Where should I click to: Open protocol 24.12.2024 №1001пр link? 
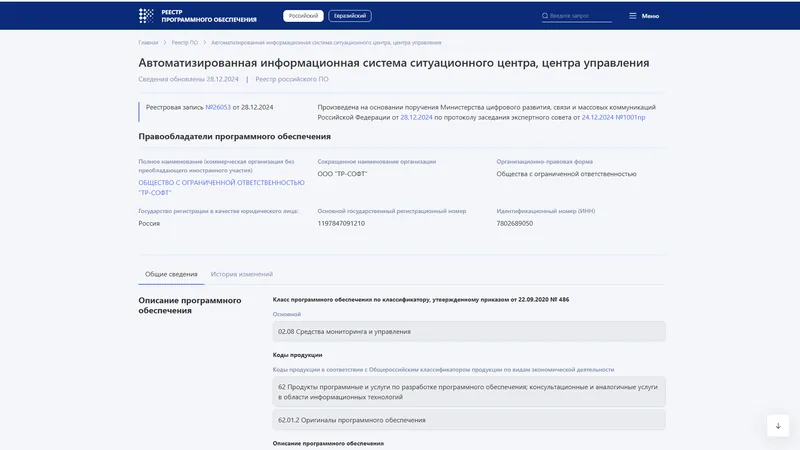coord(613,117)
